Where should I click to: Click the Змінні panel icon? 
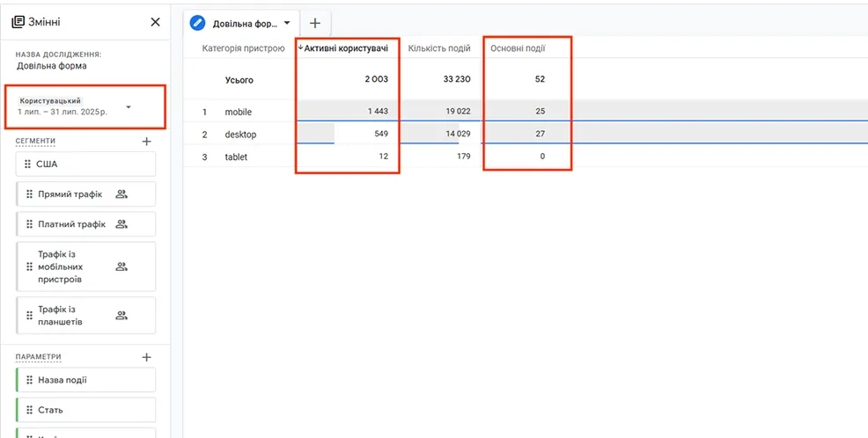(x=18, y=22)
